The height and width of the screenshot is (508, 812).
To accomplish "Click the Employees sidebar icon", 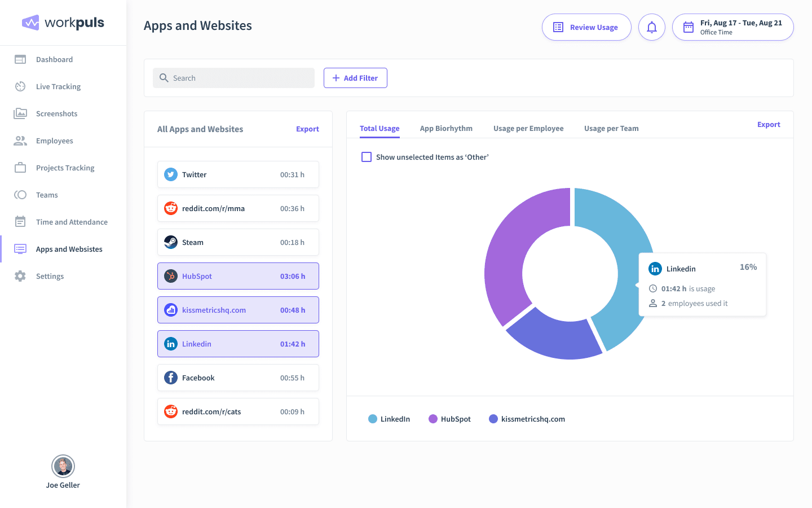I will pos(20,141).
